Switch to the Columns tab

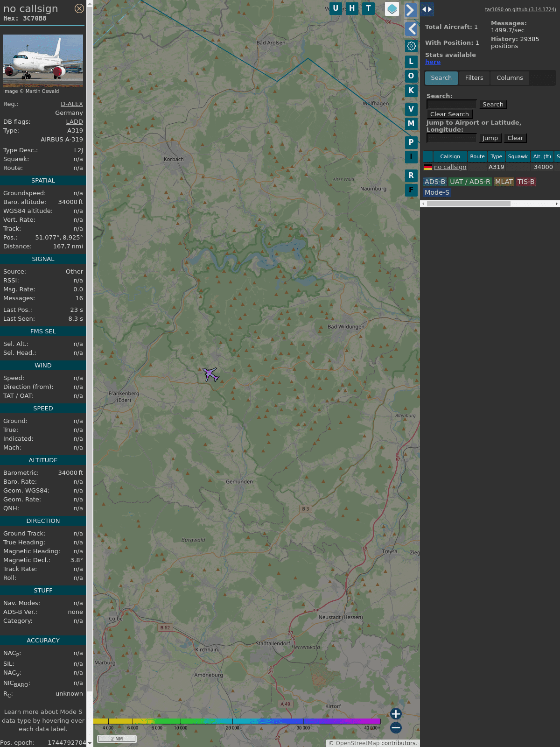pos(510,78)
